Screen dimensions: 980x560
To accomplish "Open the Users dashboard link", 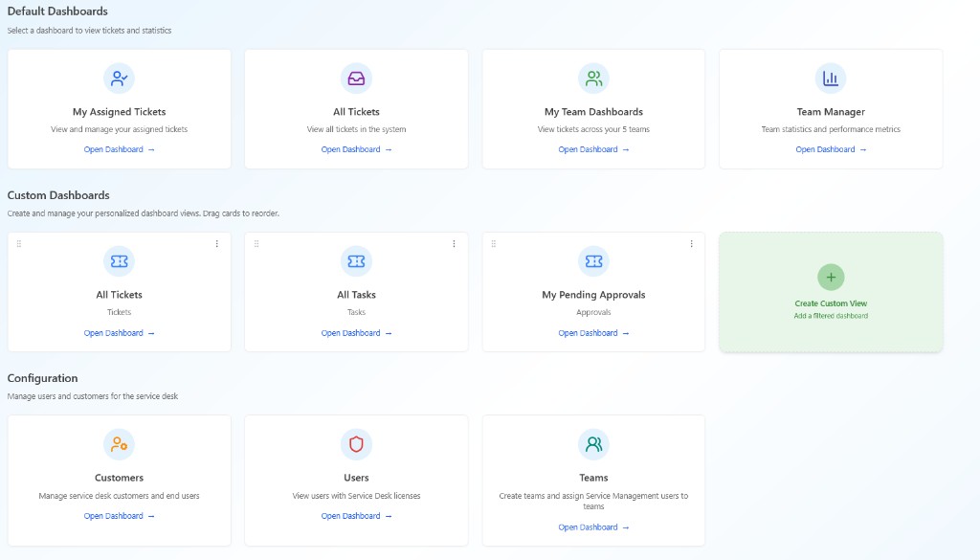I will [x=356, y=515].
